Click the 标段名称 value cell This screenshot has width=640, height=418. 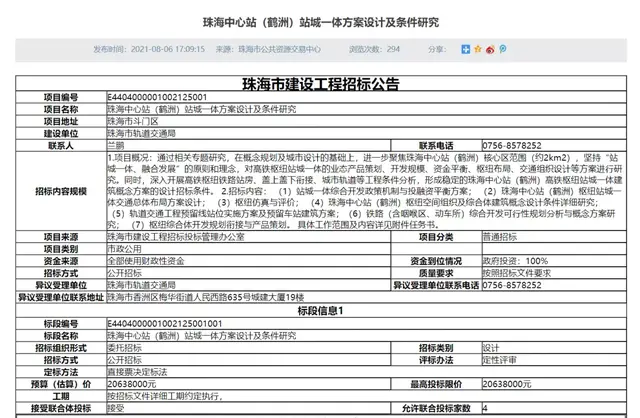[x=366, y=336]
